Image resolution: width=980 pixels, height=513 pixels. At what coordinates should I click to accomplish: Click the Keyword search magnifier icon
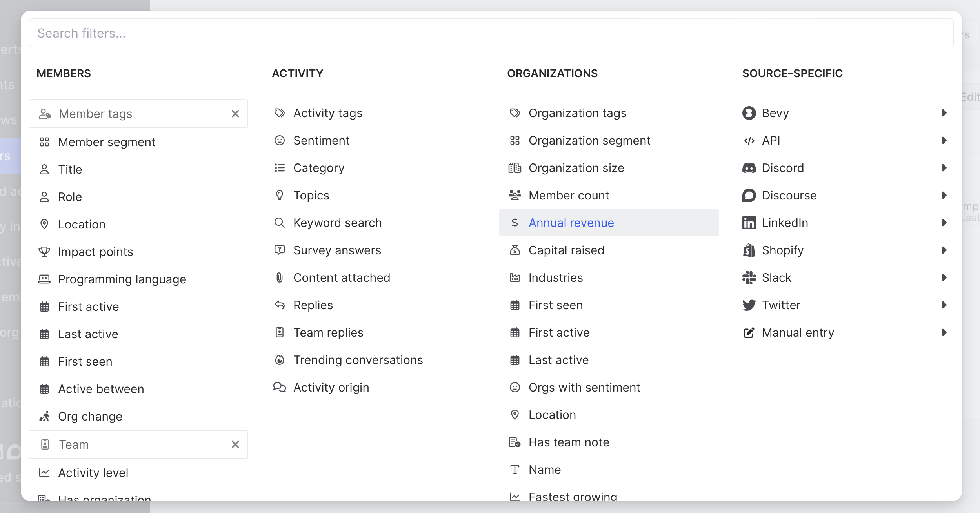[279, 223]
